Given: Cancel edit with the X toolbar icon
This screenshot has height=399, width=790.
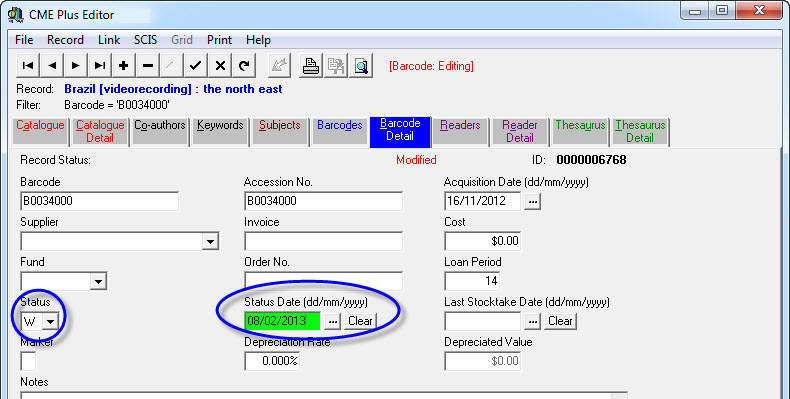Looking at the screenshot, I should coord(220,65).
